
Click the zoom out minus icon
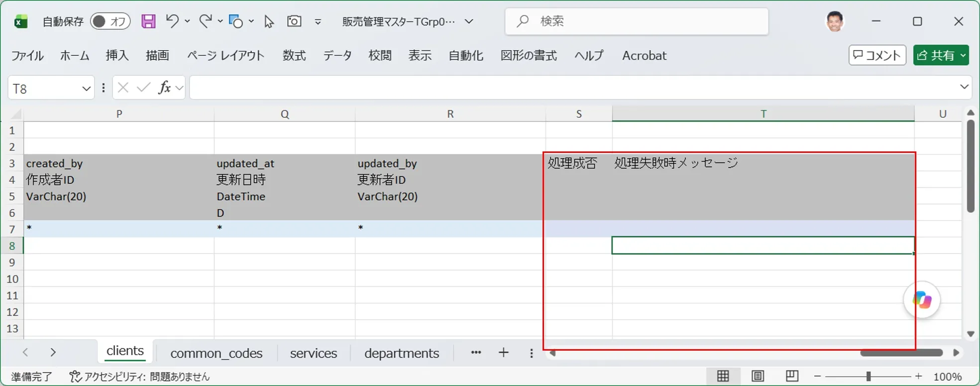pos(817,377)
